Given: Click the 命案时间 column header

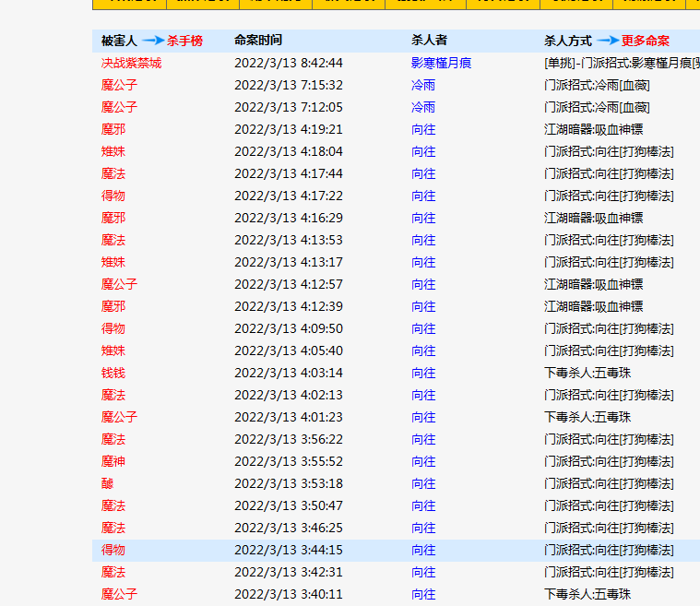Looking at the screenshot, I should point(258,41).
